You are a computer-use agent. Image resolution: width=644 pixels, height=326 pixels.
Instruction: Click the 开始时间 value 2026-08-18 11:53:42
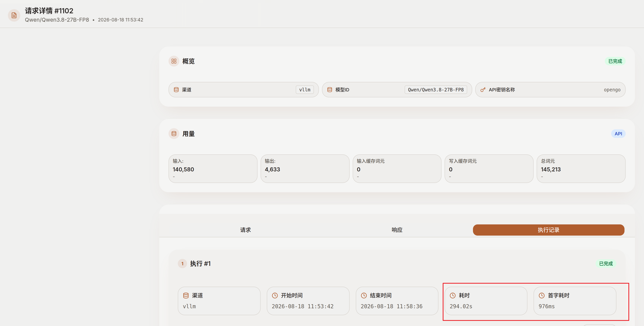[x=303, y=306]
